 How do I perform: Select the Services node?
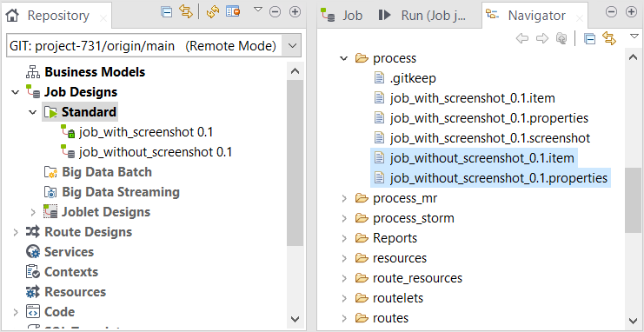point(69,252)
